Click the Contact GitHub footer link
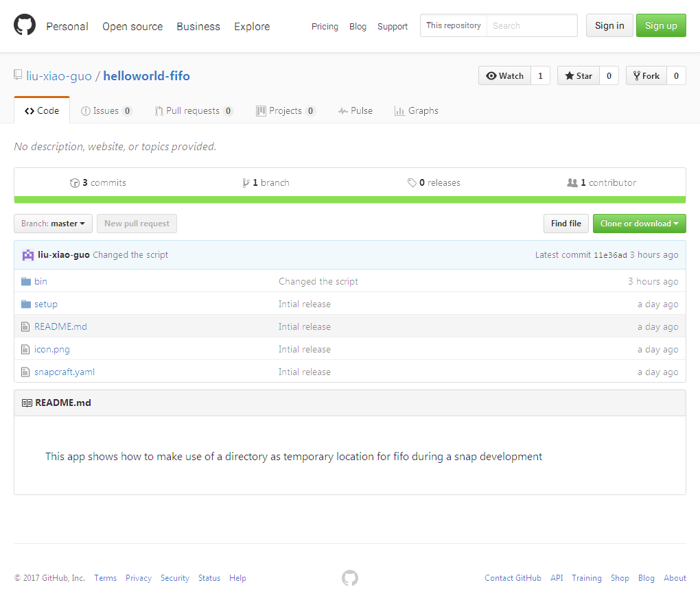The image size is (700, 611). (513, 578)
